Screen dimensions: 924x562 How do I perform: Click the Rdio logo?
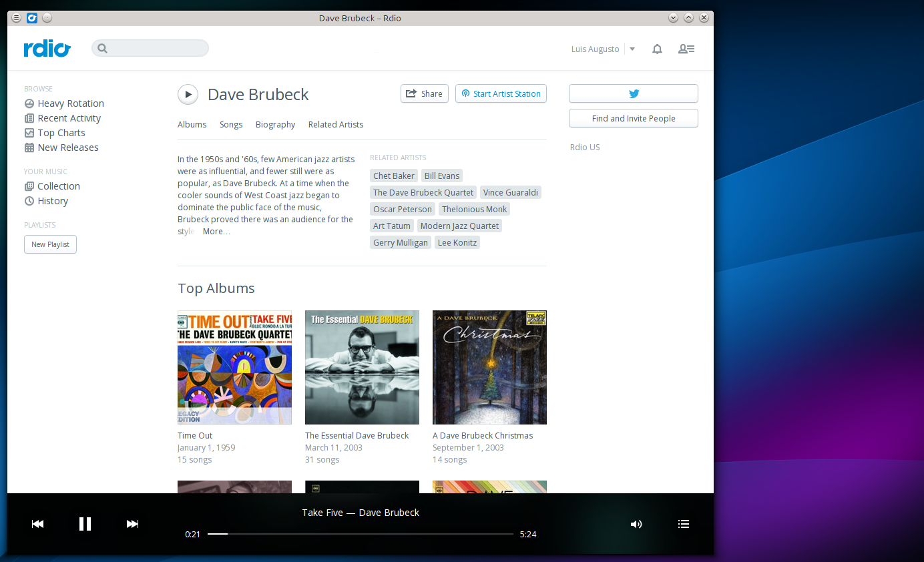tap(47, 49)
